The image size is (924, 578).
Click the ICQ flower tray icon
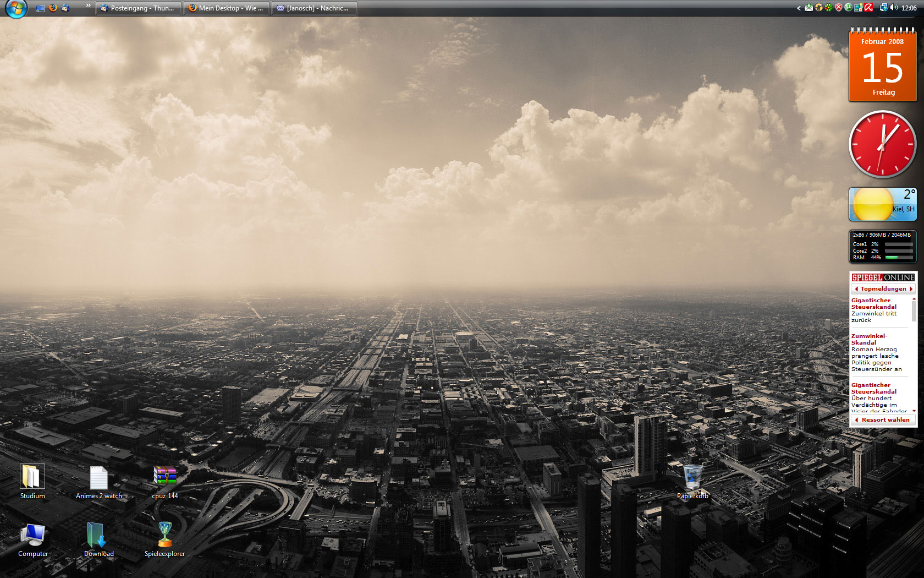[828, 8]
